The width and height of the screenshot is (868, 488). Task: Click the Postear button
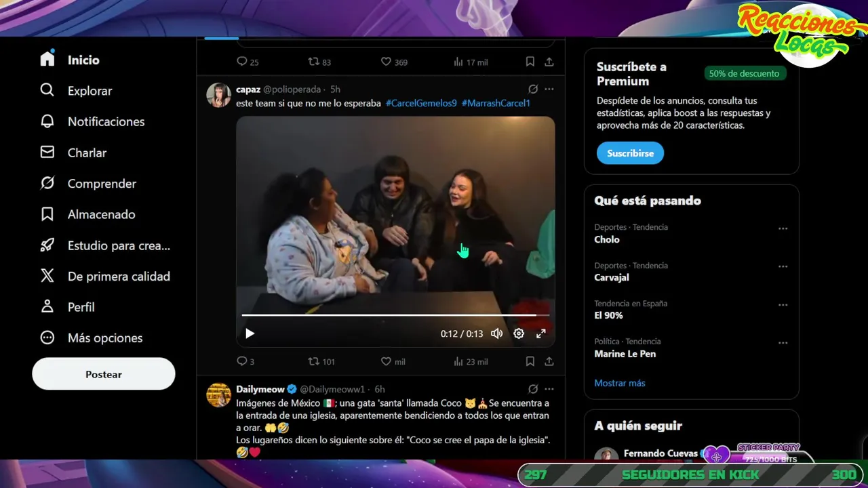click(104, 374)
